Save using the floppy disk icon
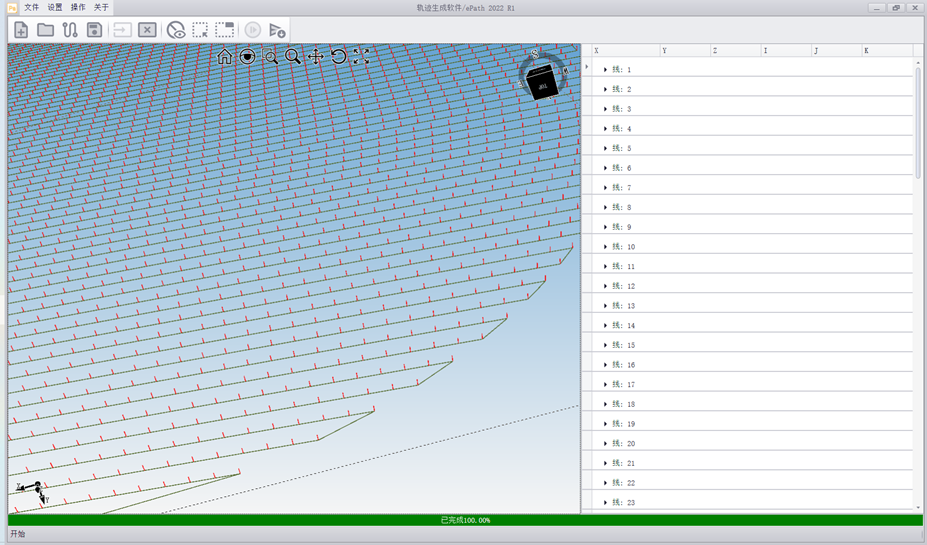This screenshot has width=927, height=545. [x=94, y=30]
